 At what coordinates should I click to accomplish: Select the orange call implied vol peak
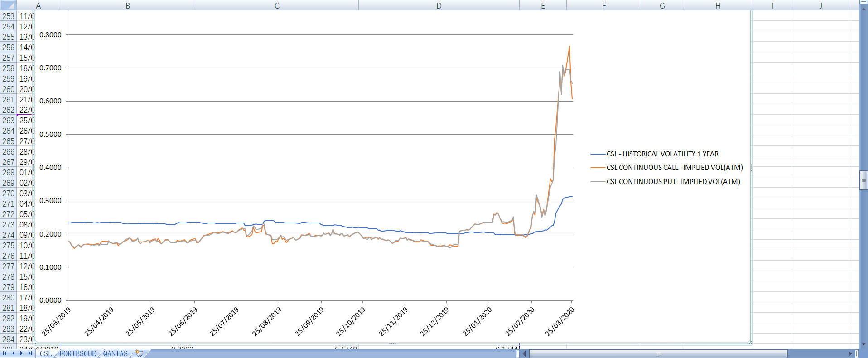569,47
